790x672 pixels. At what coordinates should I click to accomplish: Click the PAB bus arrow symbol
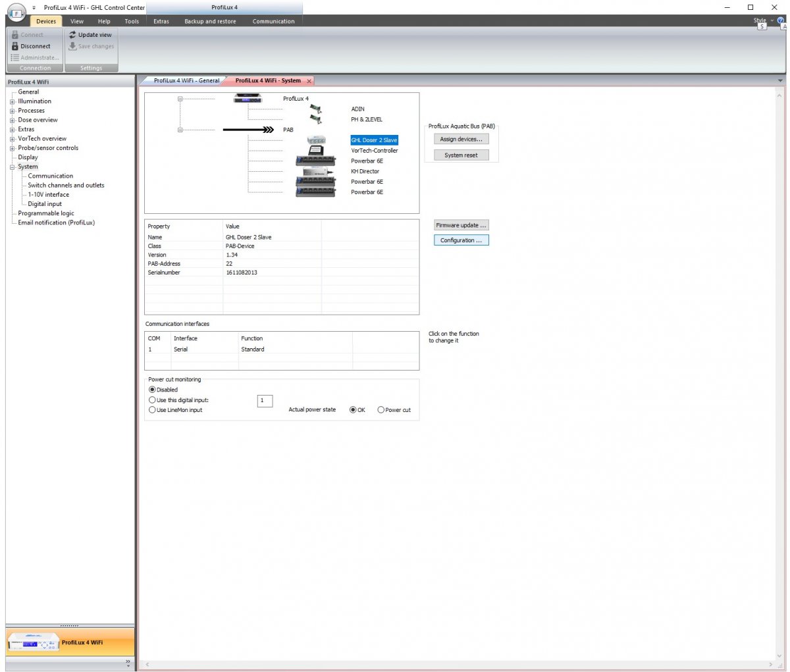pyautogui.click(x=248, y=130)
